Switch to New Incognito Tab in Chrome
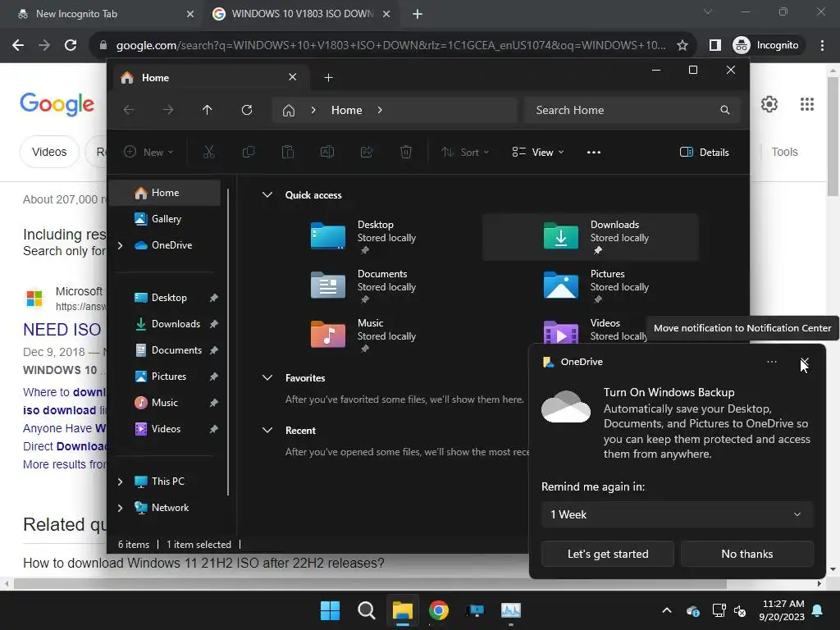 pyautogui.click(x=102, y=14)
